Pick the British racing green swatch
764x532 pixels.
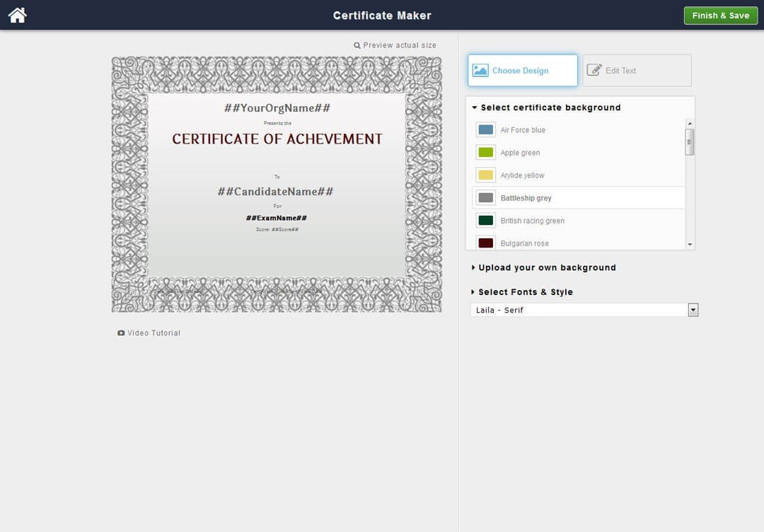pos(486,220)
